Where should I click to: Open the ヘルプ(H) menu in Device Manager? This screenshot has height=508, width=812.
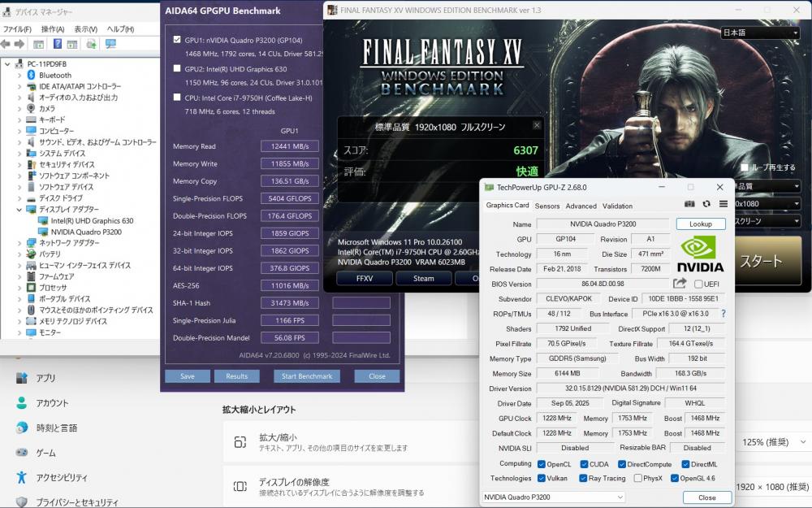pyautogui.click(x=120, y=29)
